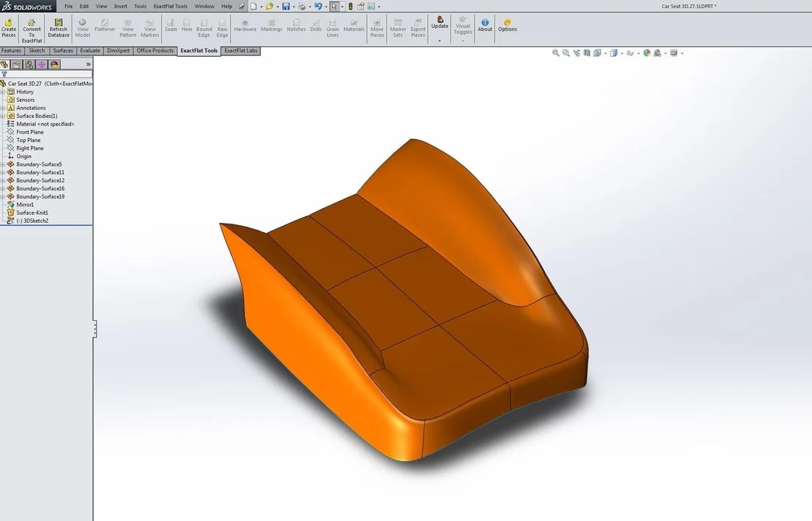This screenshot has width=812, height=521.
Task: Select the Flattener tool in ExactFlat toolbar
Action: pyautogui.click(x=104, y=28)
